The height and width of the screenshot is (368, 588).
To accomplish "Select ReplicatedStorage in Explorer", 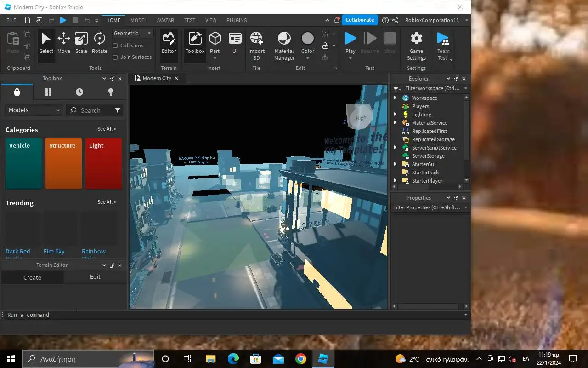I will (433, 139).
